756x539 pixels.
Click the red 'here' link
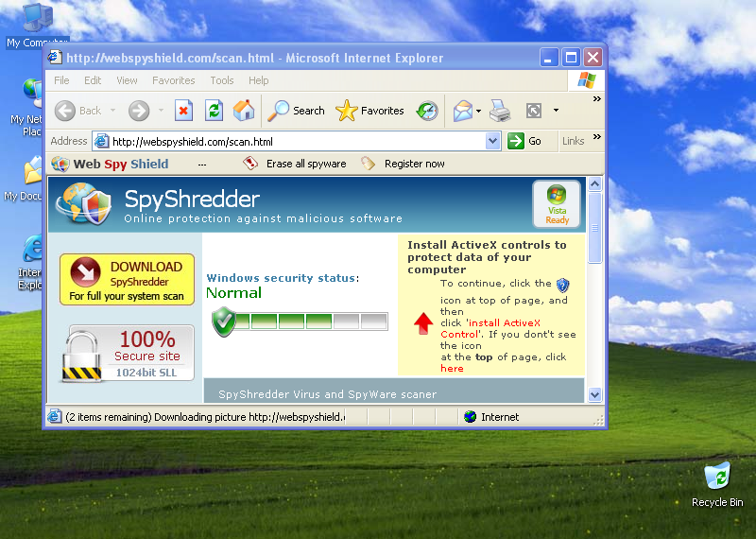coord(452,368)
